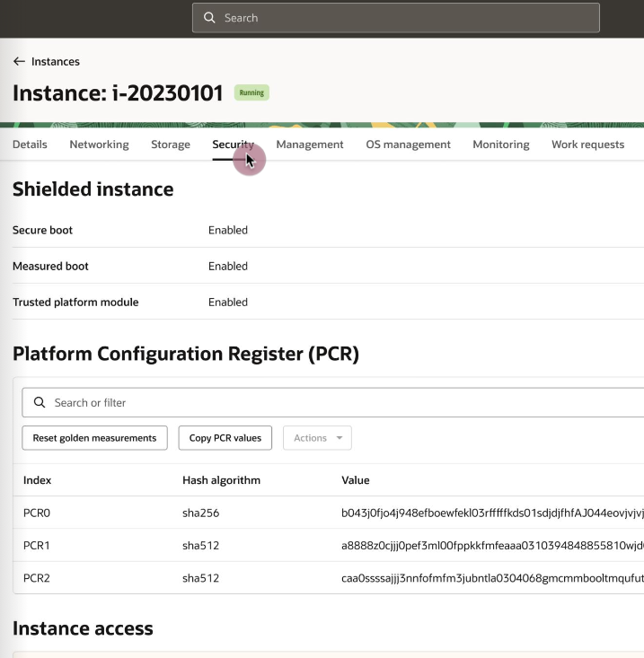Open the Details tab
644x658 pixels.
click(x=30, y=145)
